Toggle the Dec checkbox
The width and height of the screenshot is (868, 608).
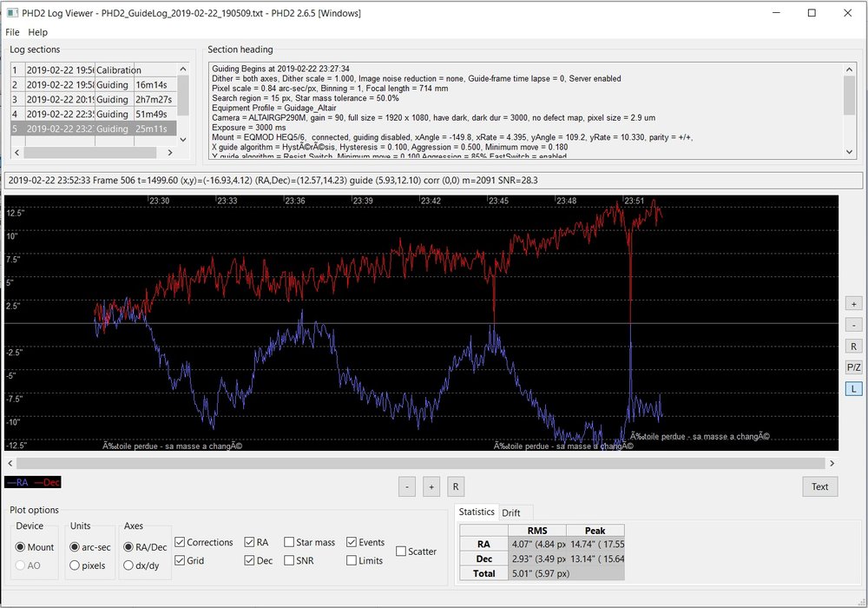pyautogui.click(x=259, y=560)
